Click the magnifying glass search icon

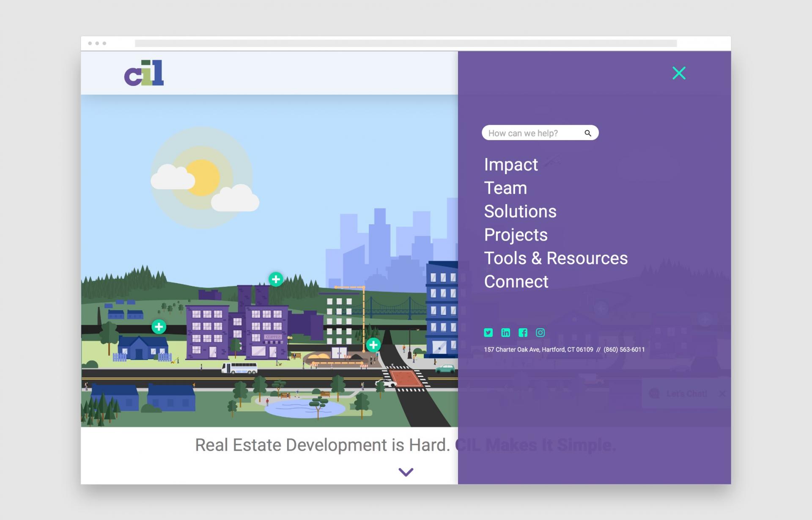588,132
